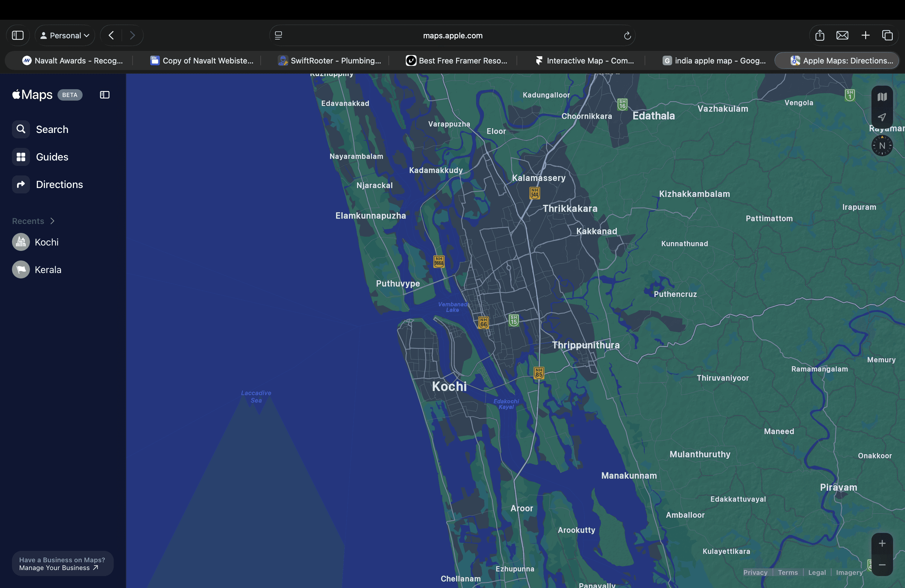This screenshot has height=588, width=905.
Task: Select Kochi from recents
Action: tap(46, 242)
